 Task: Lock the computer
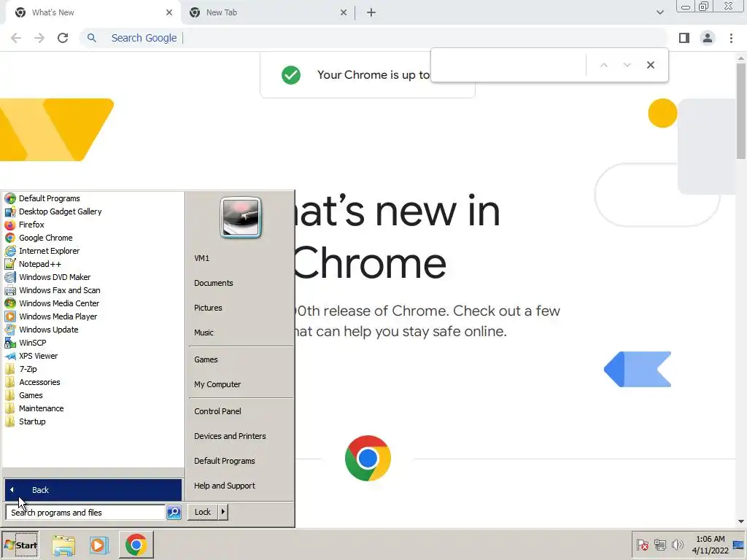[x=203, y=512]
